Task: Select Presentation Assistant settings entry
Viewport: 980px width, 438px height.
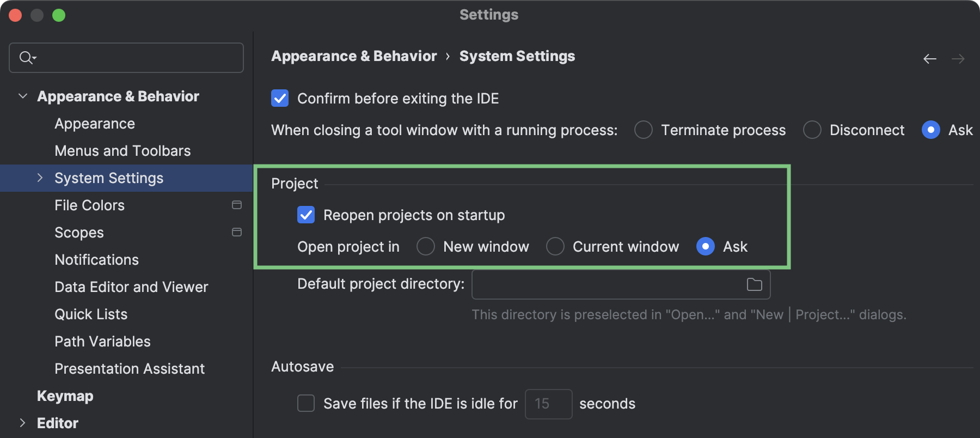Action: pyautogui.click(x=130, y=369)
